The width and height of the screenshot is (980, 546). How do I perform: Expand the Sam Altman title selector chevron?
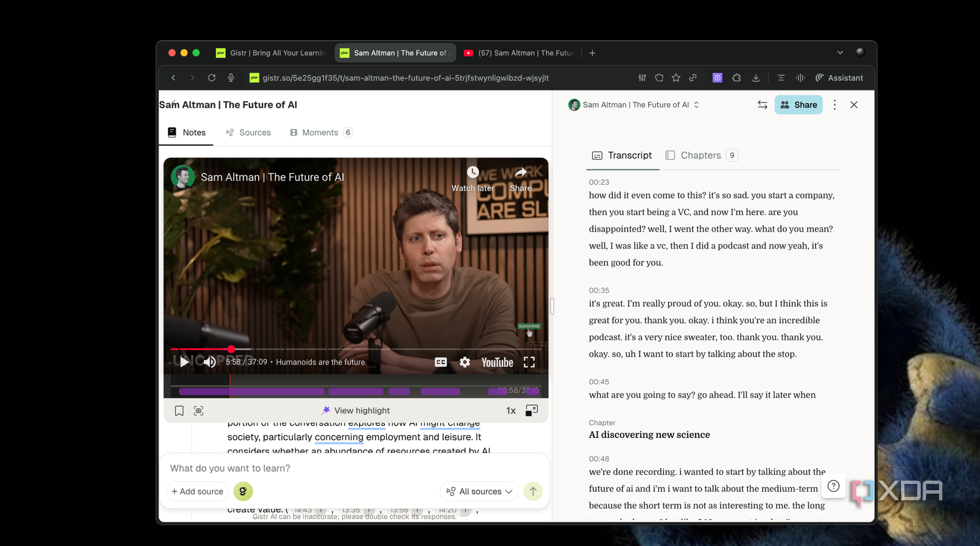(x=696, y=105)
